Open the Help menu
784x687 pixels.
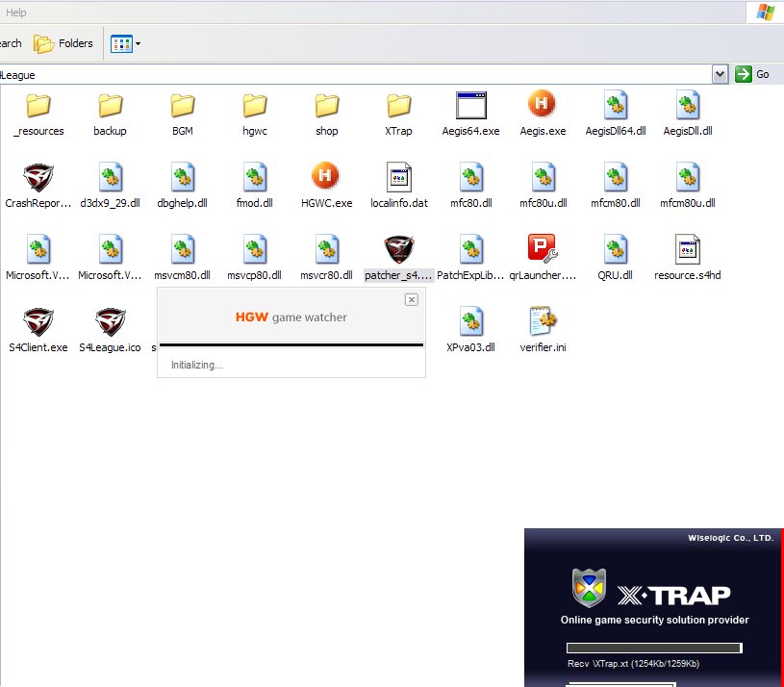pos(16,13)
